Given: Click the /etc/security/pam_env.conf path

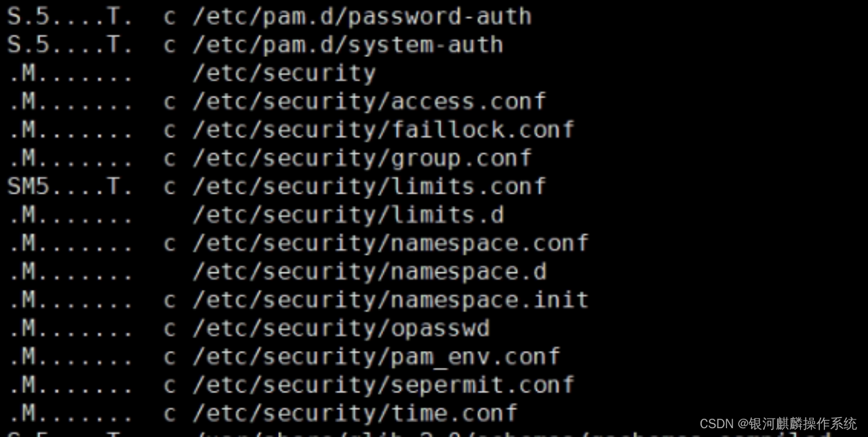Looking at the screenshot, I should [376, 356].
